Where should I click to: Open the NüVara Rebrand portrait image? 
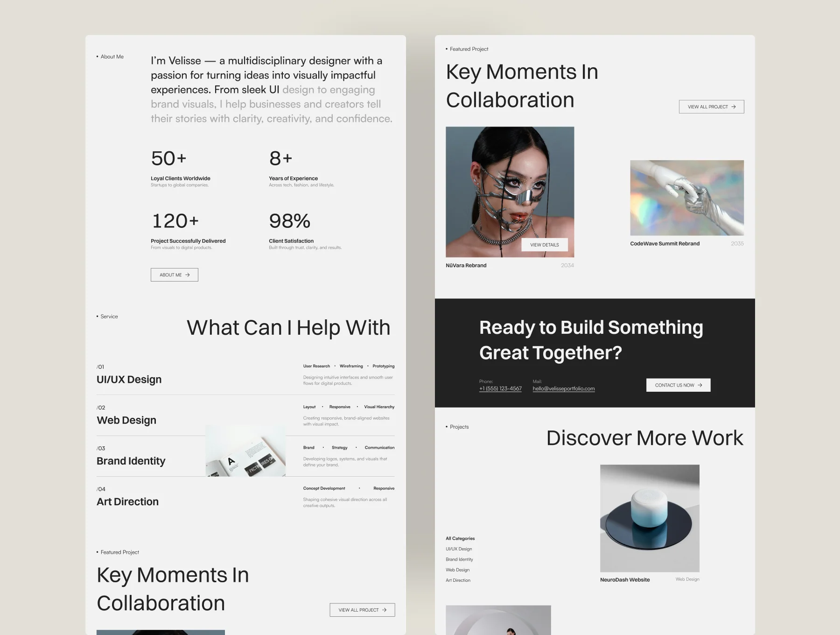click(510, 191)
